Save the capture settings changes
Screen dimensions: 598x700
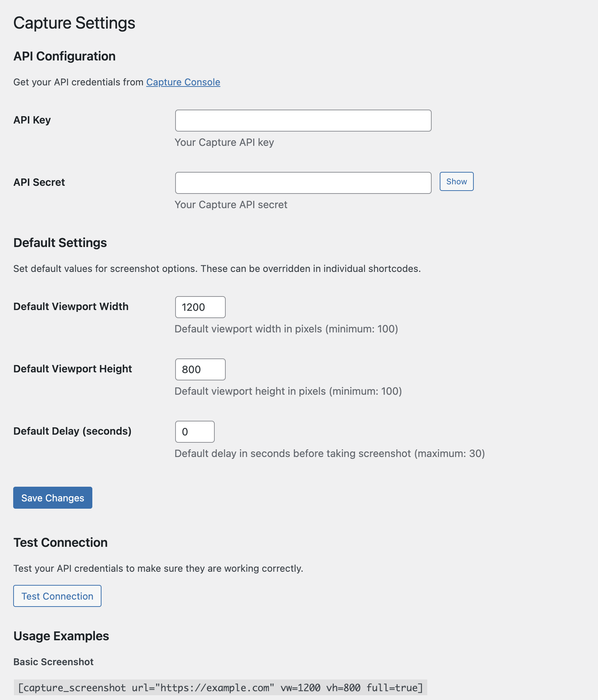[x=52, y=498]
